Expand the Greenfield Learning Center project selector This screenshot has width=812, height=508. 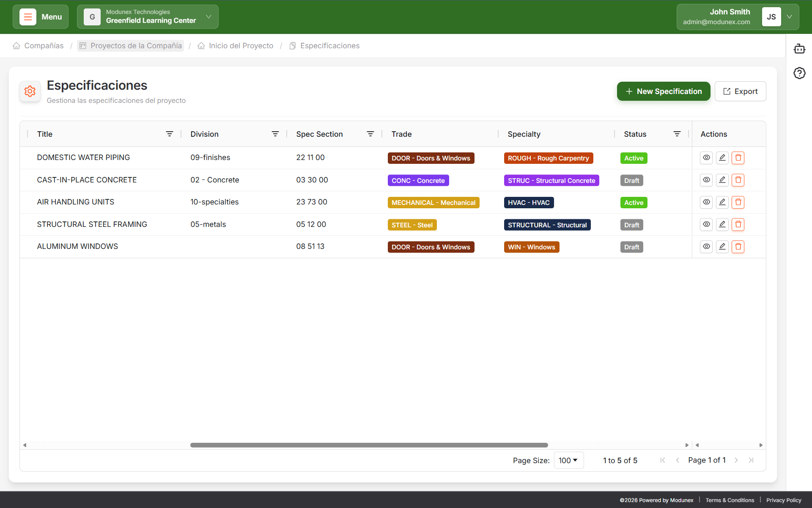[x=208, y=17]
